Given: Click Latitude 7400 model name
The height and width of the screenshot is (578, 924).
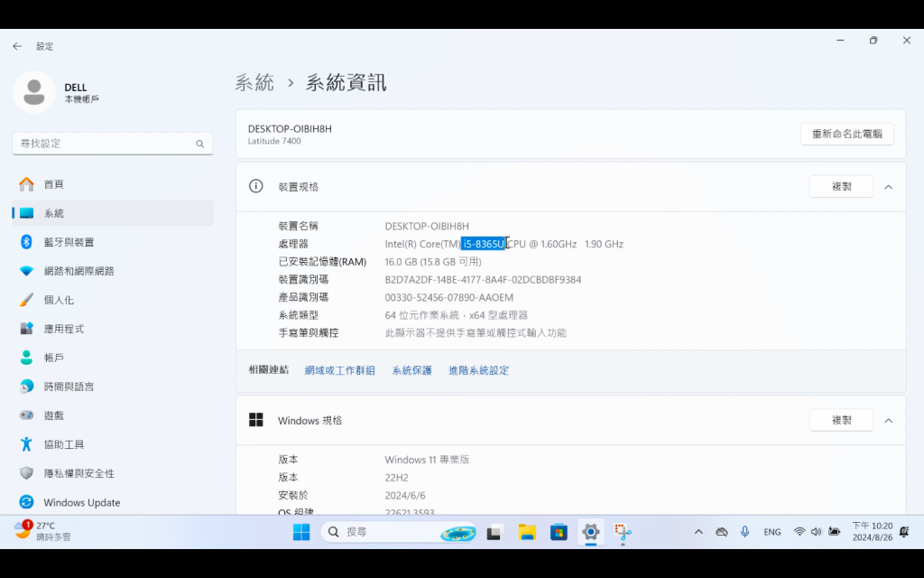Looking at the screenshot, I should tap(274, 141).
